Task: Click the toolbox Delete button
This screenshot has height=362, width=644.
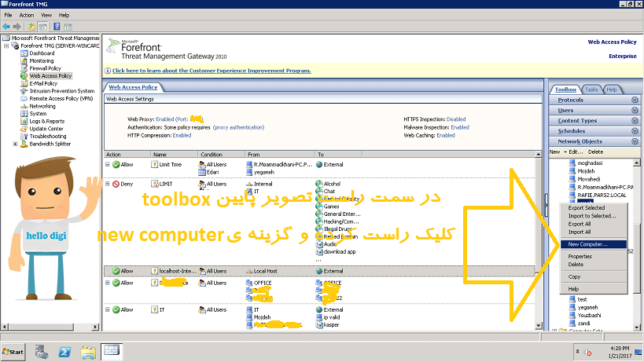Action: tap(595, 152)
